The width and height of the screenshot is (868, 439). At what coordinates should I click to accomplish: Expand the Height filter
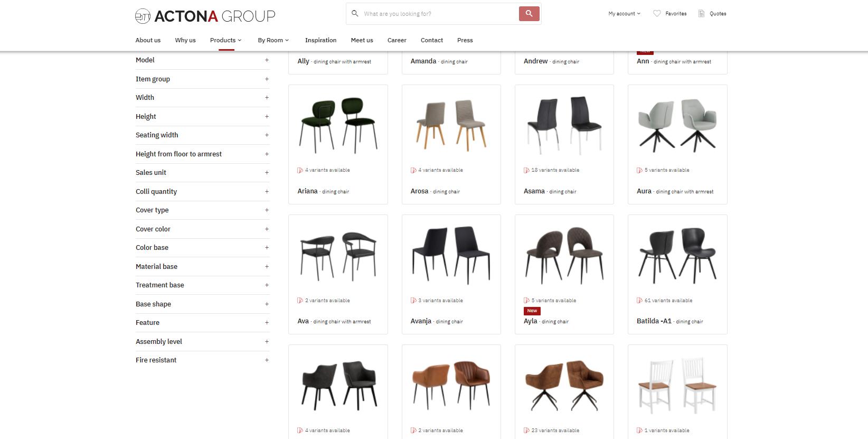[202, 117]
